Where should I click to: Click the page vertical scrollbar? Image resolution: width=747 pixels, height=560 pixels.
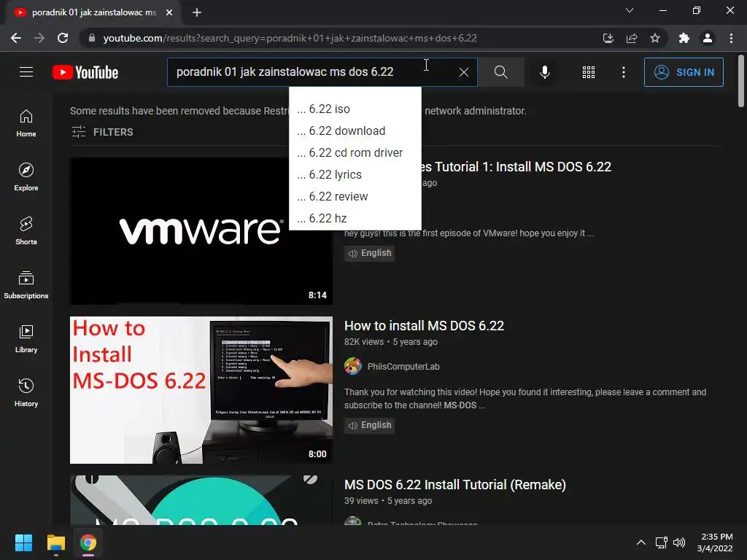[x=741, y=81]
